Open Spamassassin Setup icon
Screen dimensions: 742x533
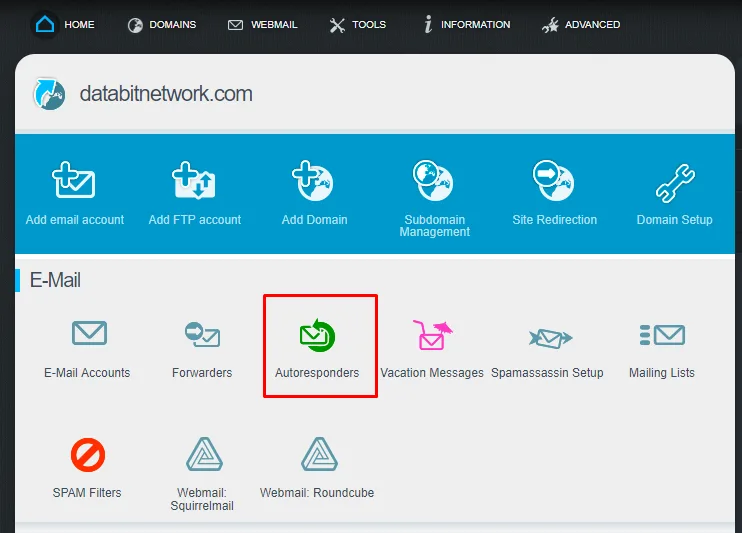547,337
